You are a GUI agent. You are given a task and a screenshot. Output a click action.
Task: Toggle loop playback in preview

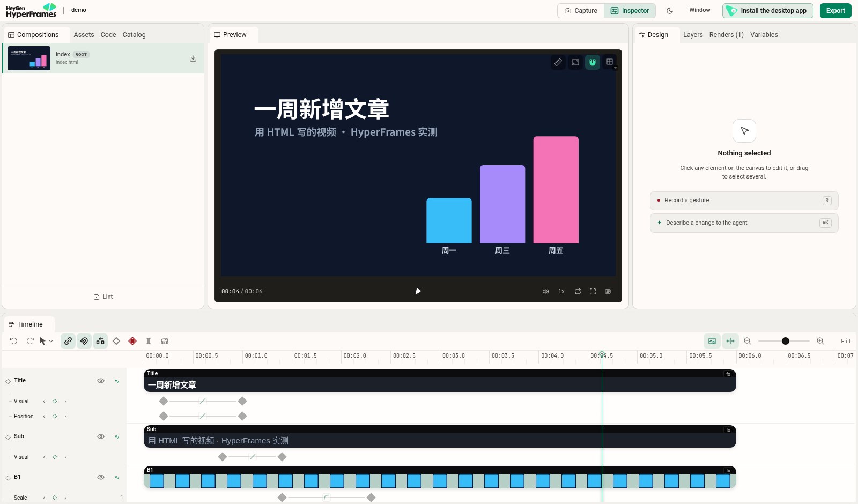point(578,291)
